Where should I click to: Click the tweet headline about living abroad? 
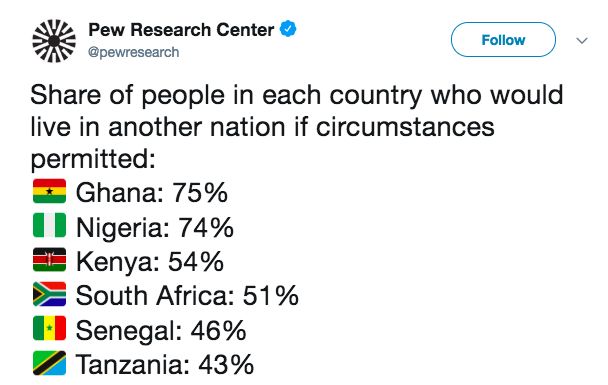297,127
